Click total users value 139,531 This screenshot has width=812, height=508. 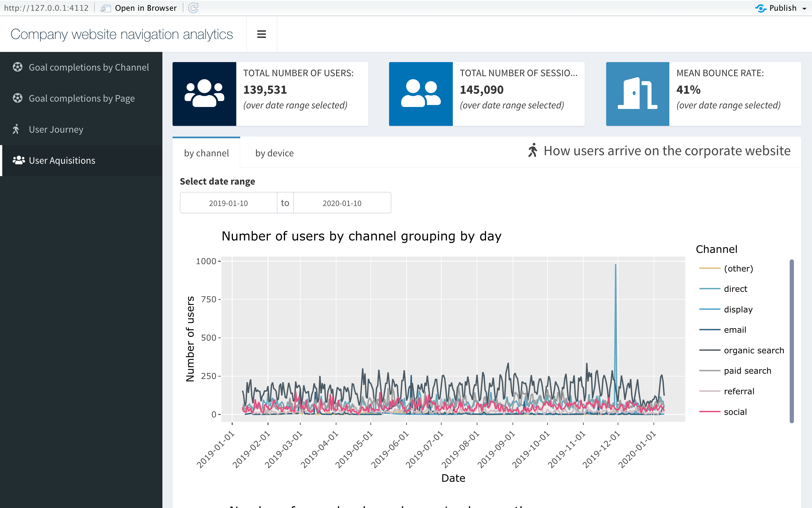coord(265,90)
